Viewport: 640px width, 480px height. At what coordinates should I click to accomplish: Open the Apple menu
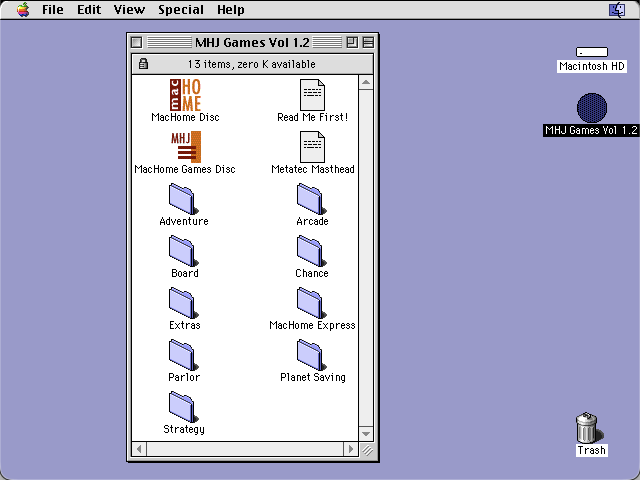coord(23,9)
